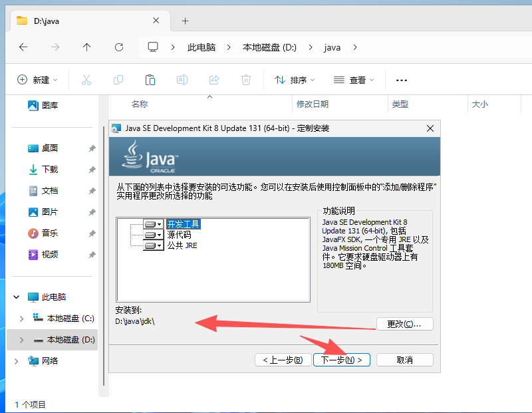This screenshot has width=532, height=413.
Task: Click the computer icon in address bar
Action: point(153,47)
